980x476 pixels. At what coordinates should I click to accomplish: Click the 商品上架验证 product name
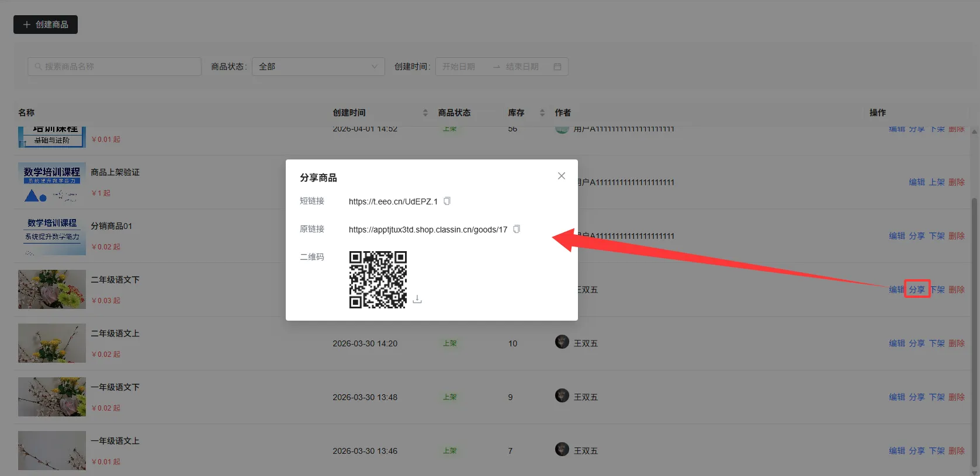[x=115, y=172]
